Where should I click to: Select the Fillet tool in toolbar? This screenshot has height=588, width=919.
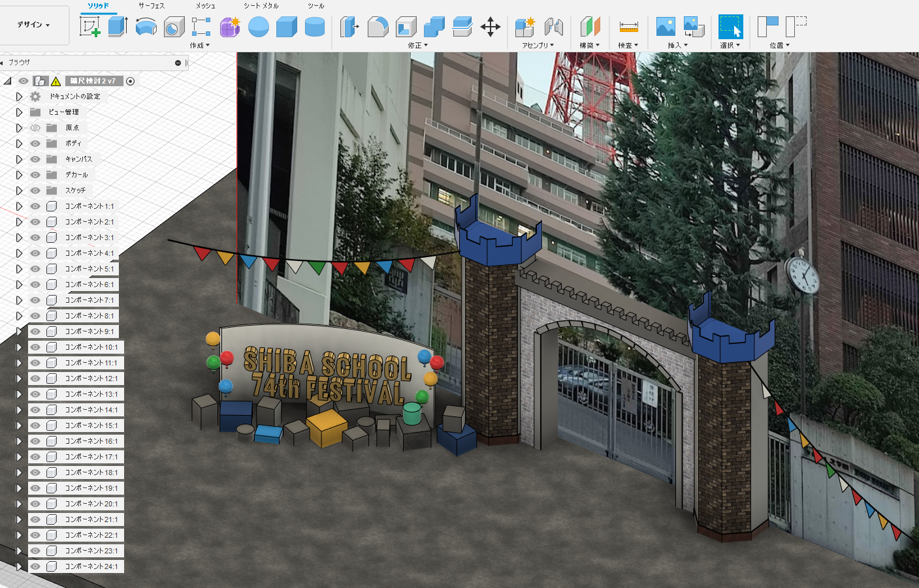[378, 27]
